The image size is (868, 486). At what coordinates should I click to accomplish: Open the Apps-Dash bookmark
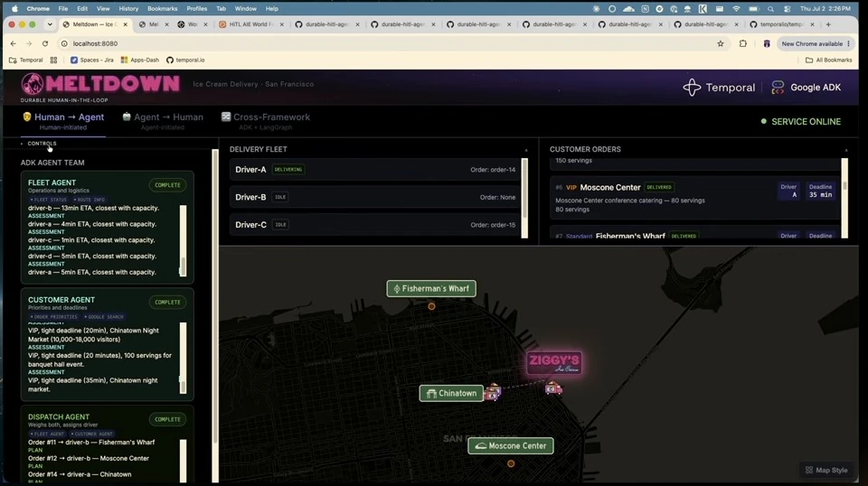click(x=140, y=60)
